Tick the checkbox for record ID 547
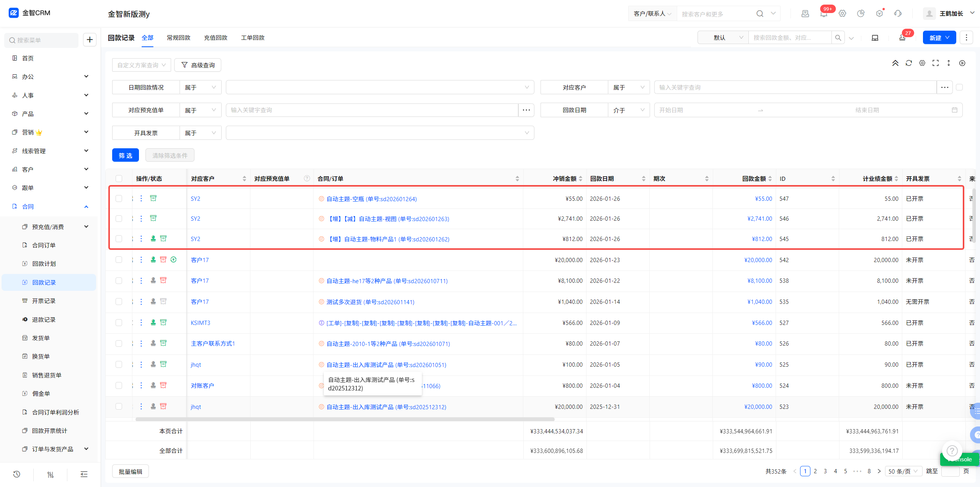The height and width of the screenshot is (487, 980). click(119, 199)
